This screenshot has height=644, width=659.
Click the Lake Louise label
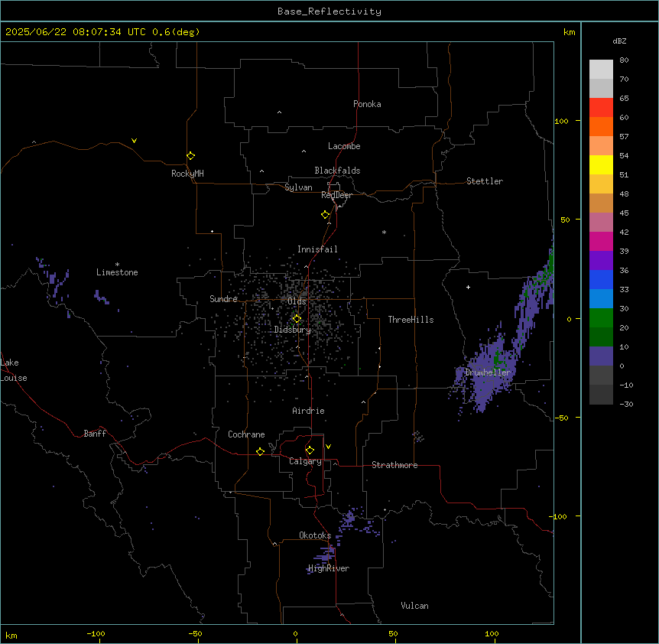[14, 370]
